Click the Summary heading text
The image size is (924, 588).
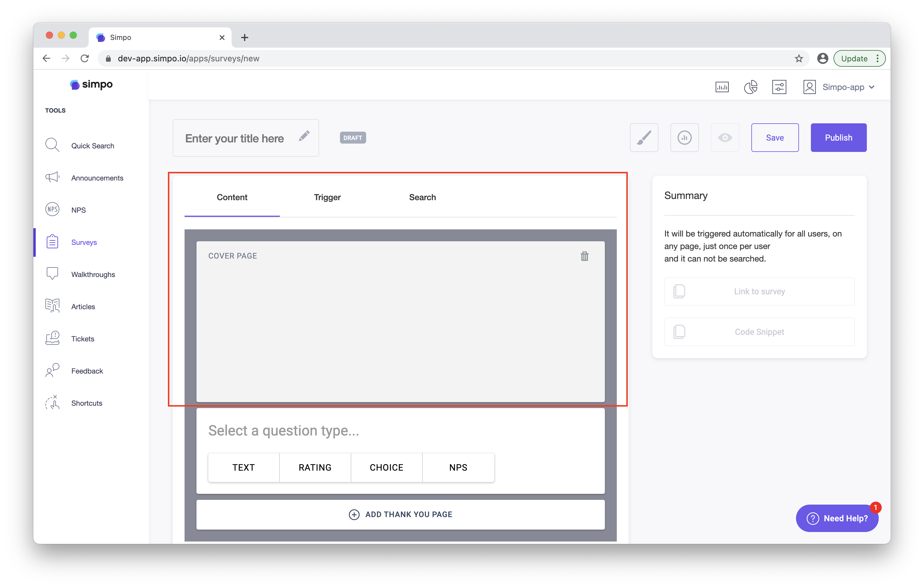coord(686,195)
